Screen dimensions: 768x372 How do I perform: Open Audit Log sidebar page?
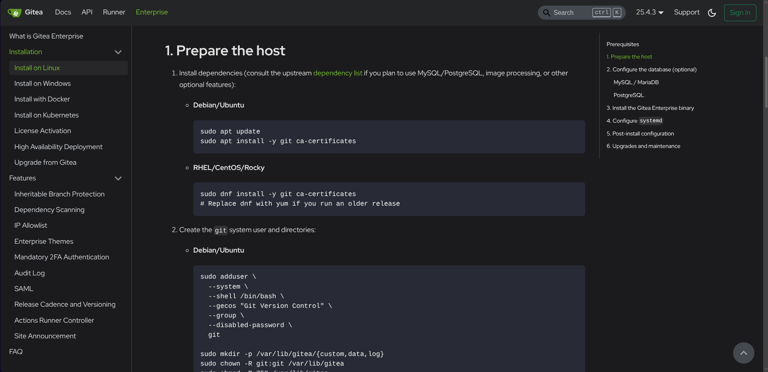29,273
